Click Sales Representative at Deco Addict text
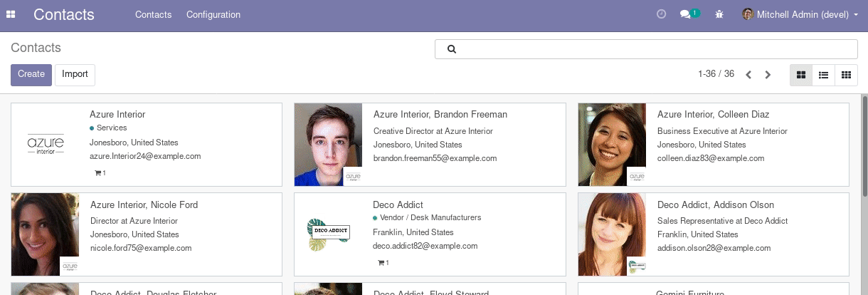The width and height of the screenshot is (868, 295). 723,221
